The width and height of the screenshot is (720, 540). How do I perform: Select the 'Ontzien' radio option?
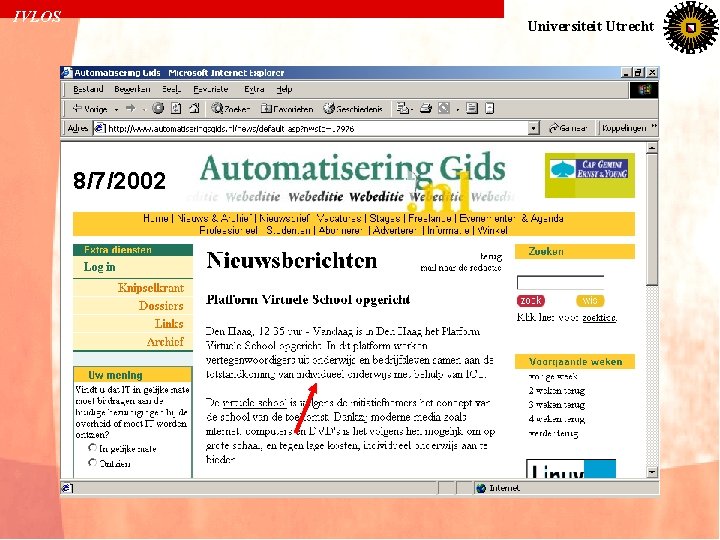(x=92, y=462)
